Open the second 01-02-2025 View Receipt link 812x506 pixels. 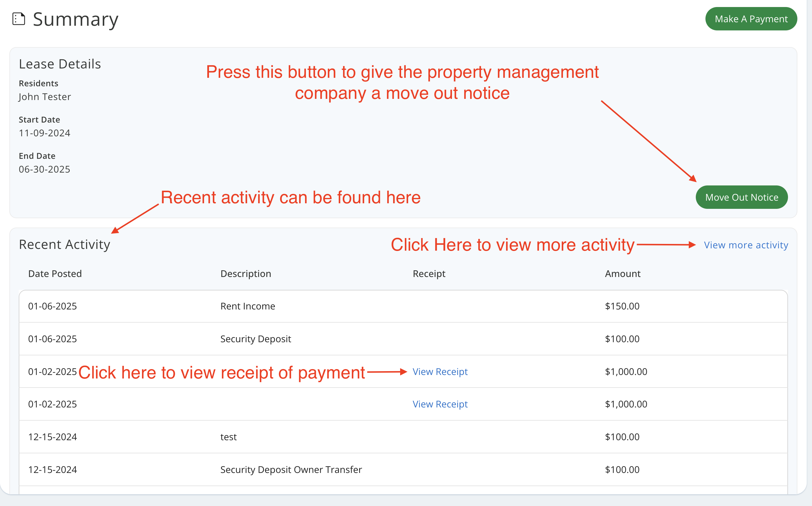[x=440, y=404]
